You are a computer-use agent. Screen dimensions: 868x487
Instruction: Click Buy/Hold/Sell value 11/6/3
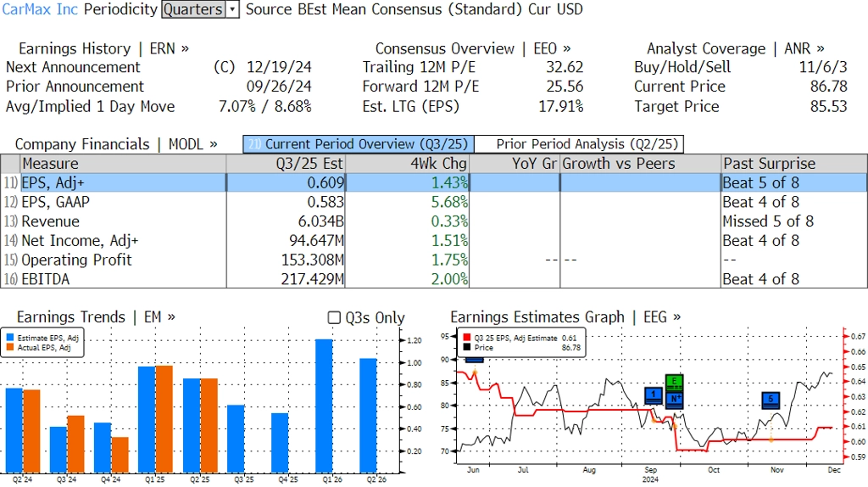823,68
